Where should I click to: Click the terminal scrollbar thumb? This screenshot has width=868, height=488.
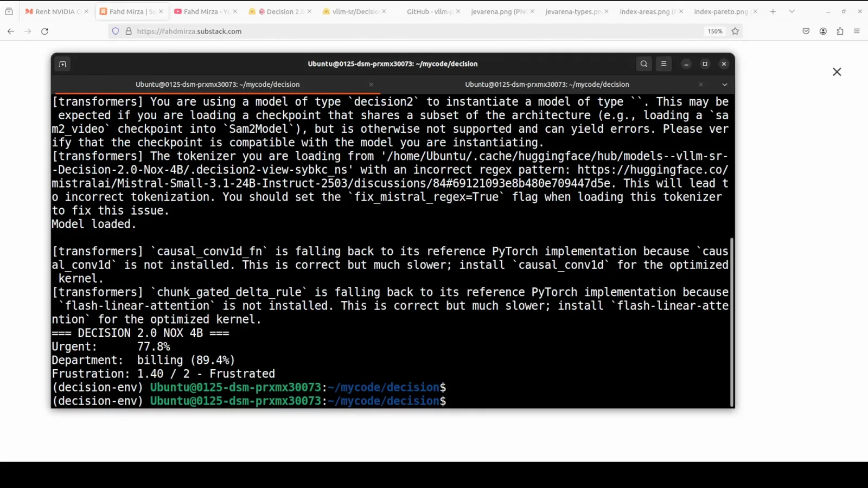click(732, 322)
